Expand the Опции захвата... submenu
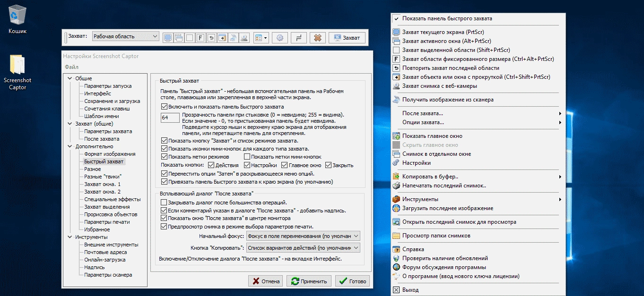 478,122
